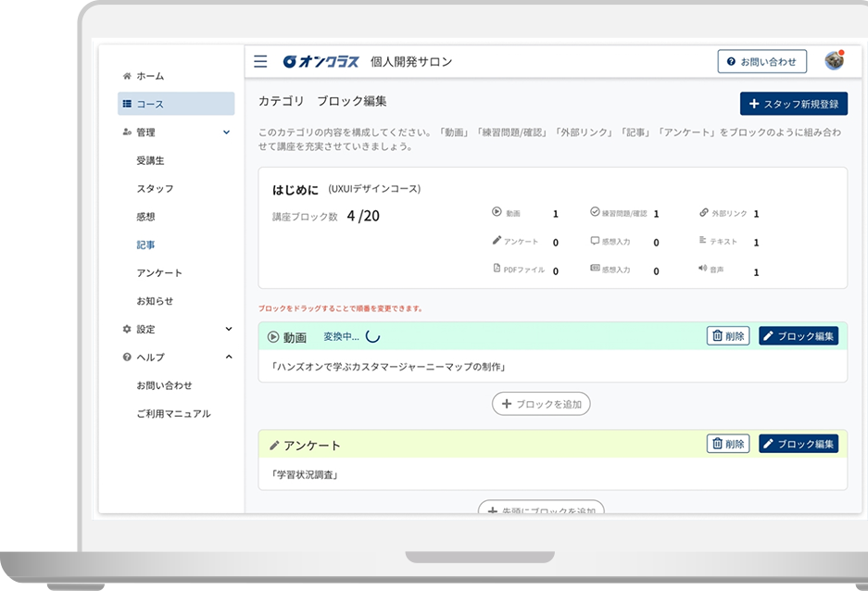This screenshot has width=868, height=591.
Task: Click the 管理 people icon
Action: click(x=127, y=132)
